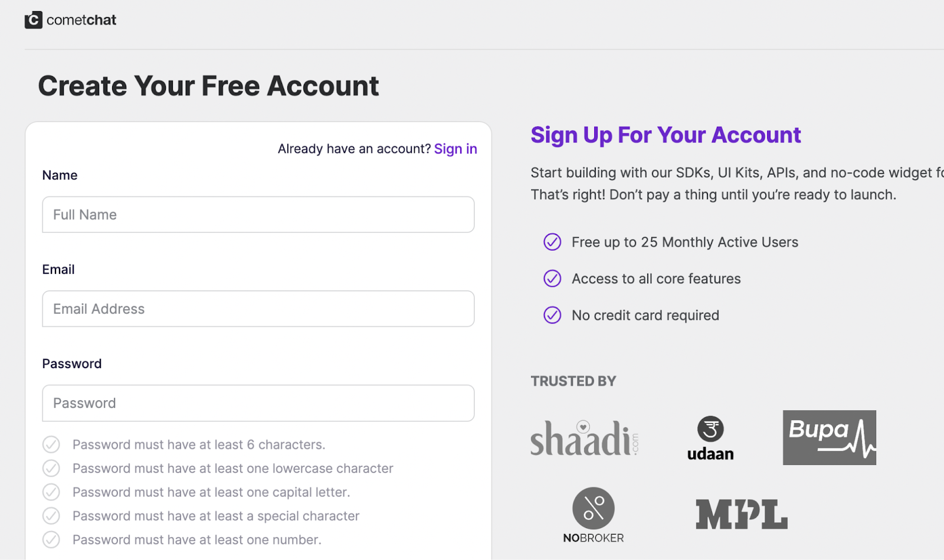Click the NoBroker logo
The height and width of the screenshot is (560, 944).
594,515
